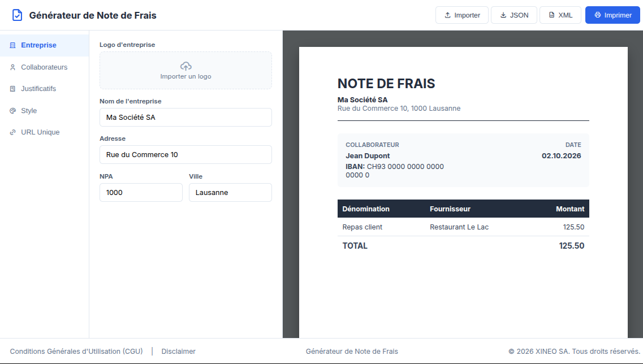Print with the Imprimer button
The image size is (643, 364).
click(x=612, y=15)
